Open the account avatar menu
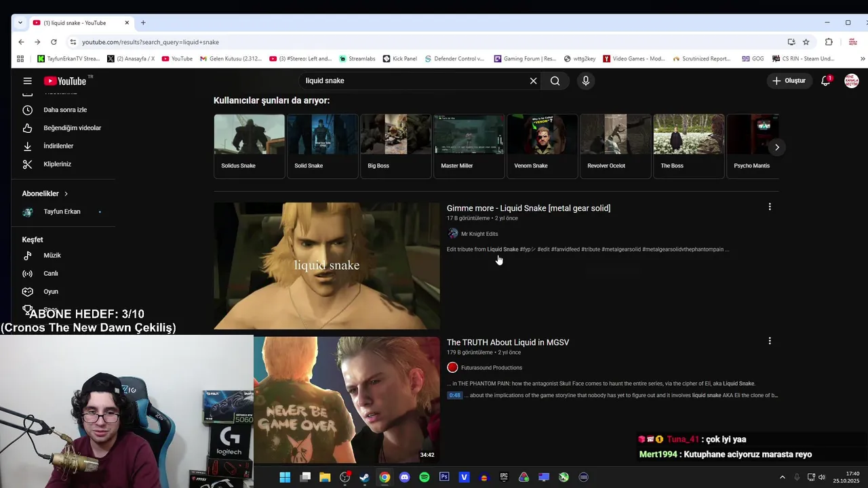 click(851, 81)
